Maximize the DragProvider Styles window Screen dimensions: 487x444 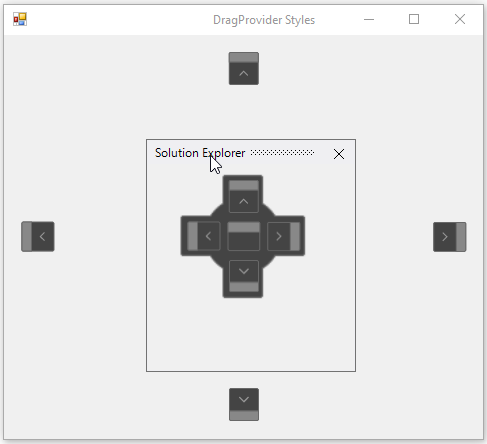point(414,19)
